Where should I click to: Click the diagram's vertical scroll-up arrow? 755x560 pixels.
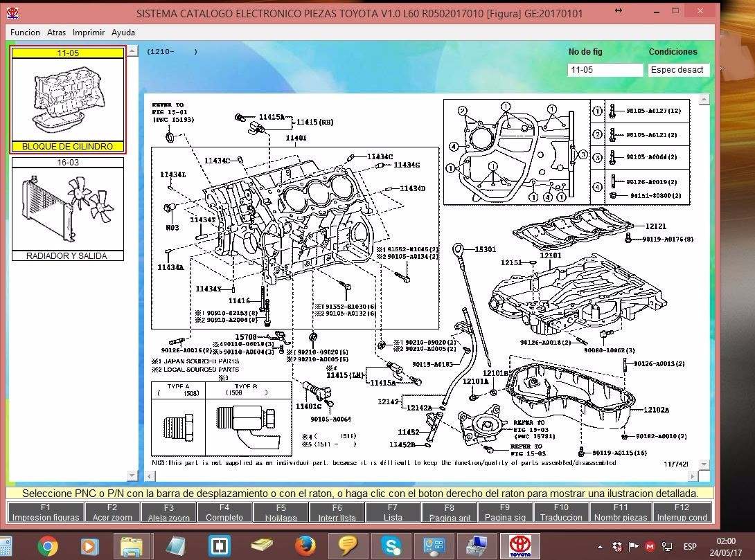coord(704,100)
